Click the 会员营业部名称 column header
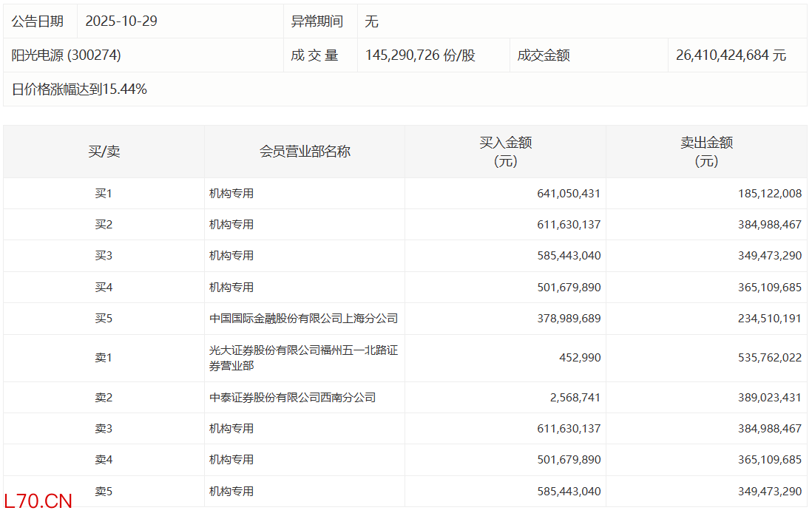The height and width of the screenshot is (516, 812). pyautogui.click(x=305, y=152)
